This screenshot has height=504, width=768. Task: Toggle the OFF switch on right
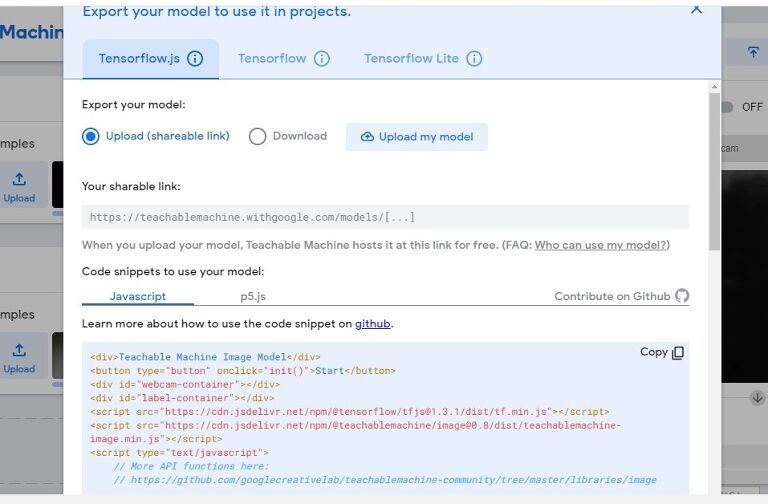(727, 107)
